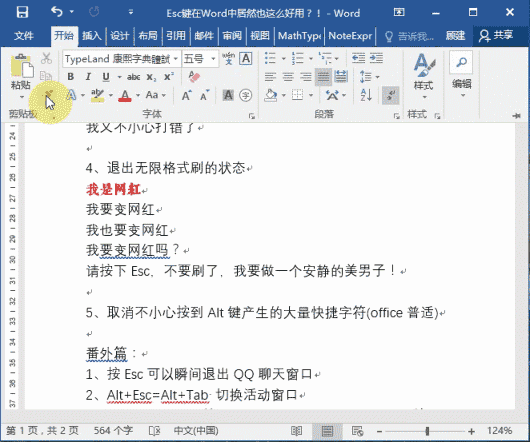This screenshot has height=442, width=530.
Task: Switch to the 布局 tab
Action: 148,35
